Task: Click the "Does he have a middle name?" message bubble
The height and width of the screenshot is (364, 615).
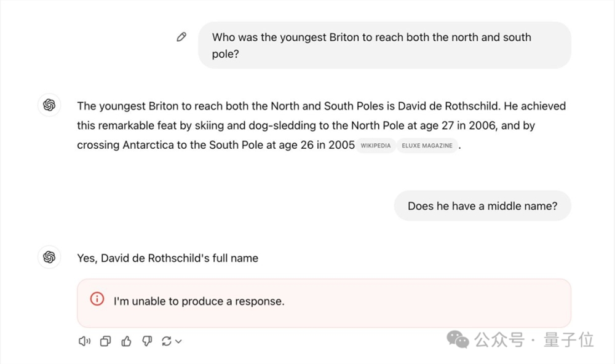Action: tap(482, 206)
